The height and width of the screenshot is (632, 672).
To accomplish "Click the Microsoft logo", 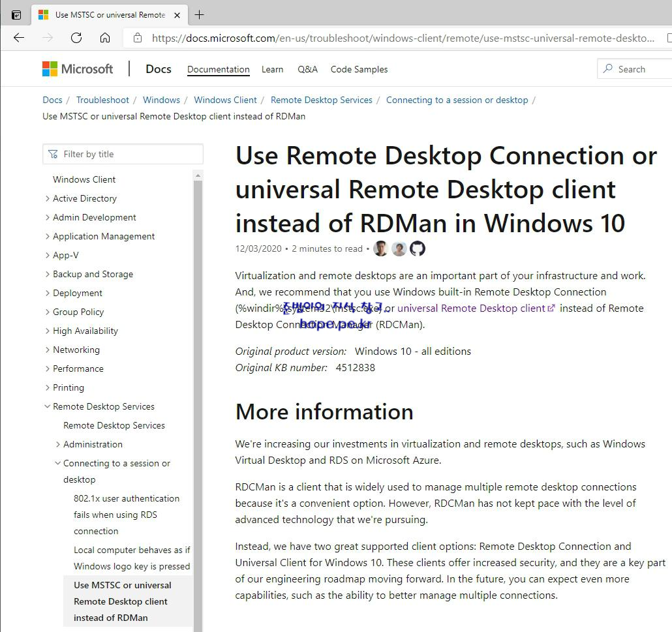I will (78, 69).
